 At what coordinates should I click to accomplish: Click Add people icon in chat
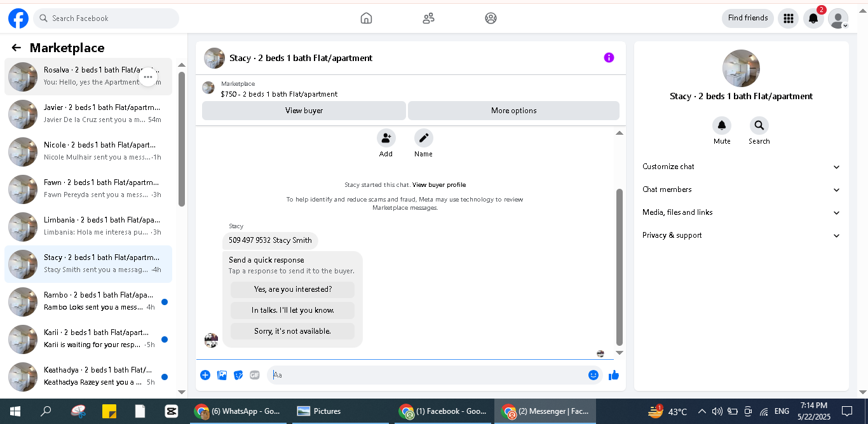(386, 138)
